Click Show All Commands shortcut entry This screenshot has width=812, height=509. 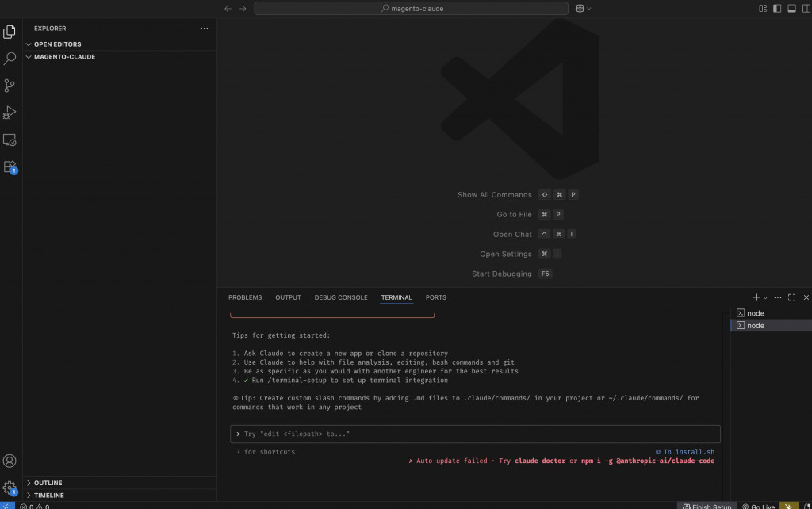[x=517, y=195]
